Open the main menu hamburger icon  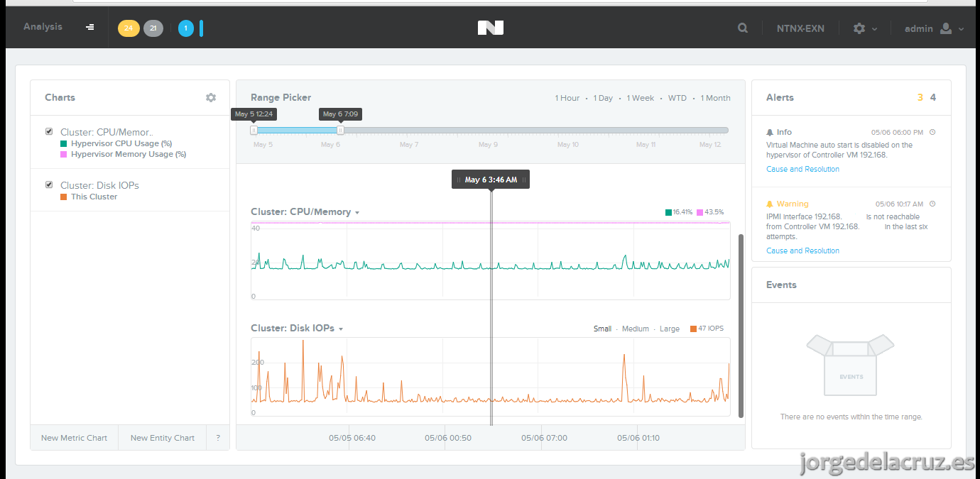pyautogui.click(x=90, y=28)
